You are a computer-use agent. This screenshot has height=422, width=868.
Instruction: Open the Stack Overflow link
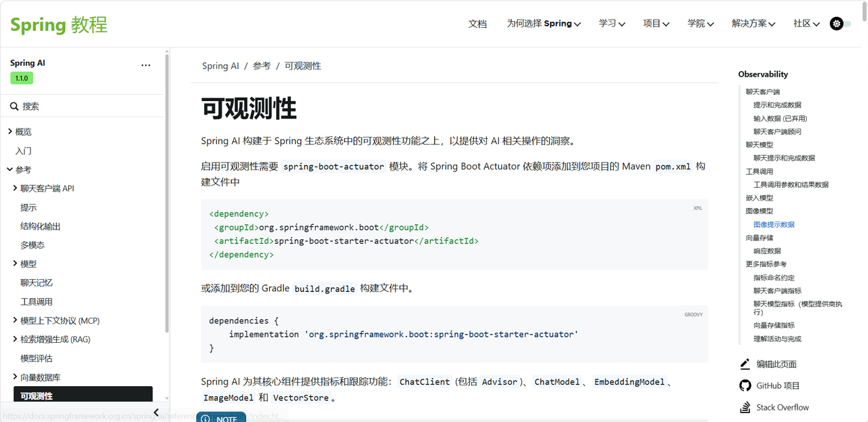pyautogui.click(x=783, y=407)
